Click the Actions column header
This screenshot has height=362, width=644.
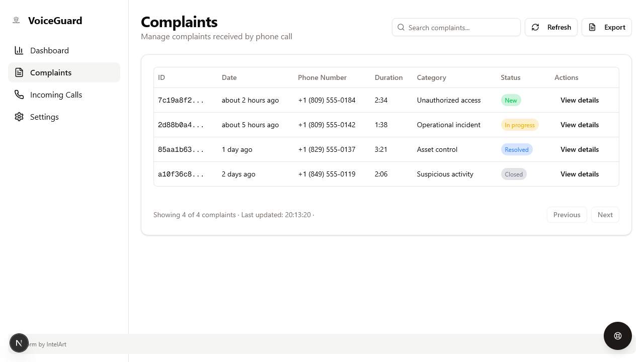tap(566, 77)
